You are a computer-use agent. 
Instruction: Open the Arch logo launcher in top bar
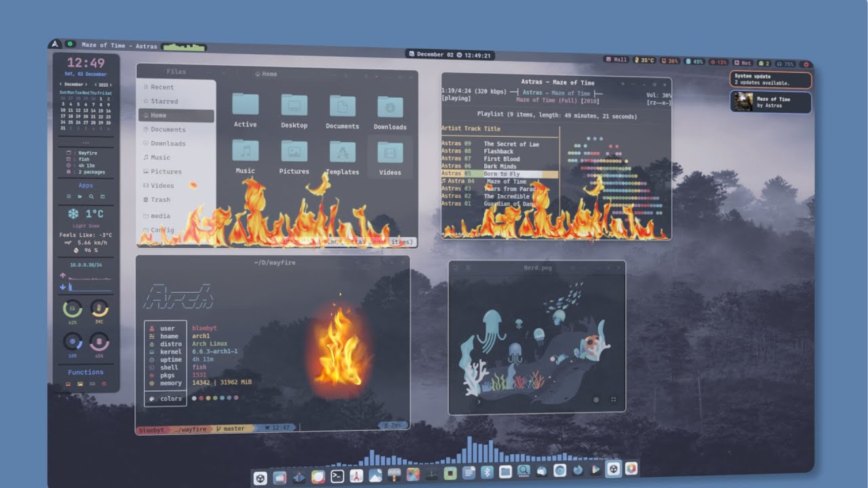coord(56,44)
